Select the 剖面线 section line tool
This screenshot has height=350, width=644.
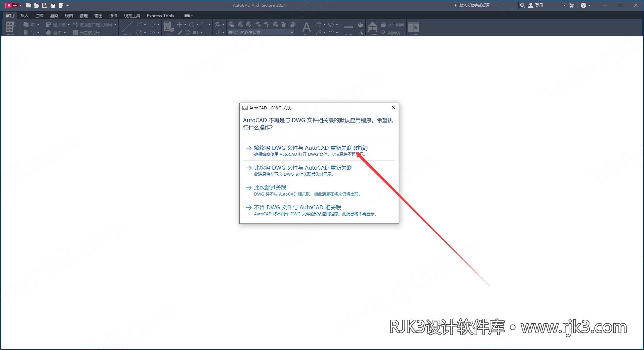tap(391, 33)
